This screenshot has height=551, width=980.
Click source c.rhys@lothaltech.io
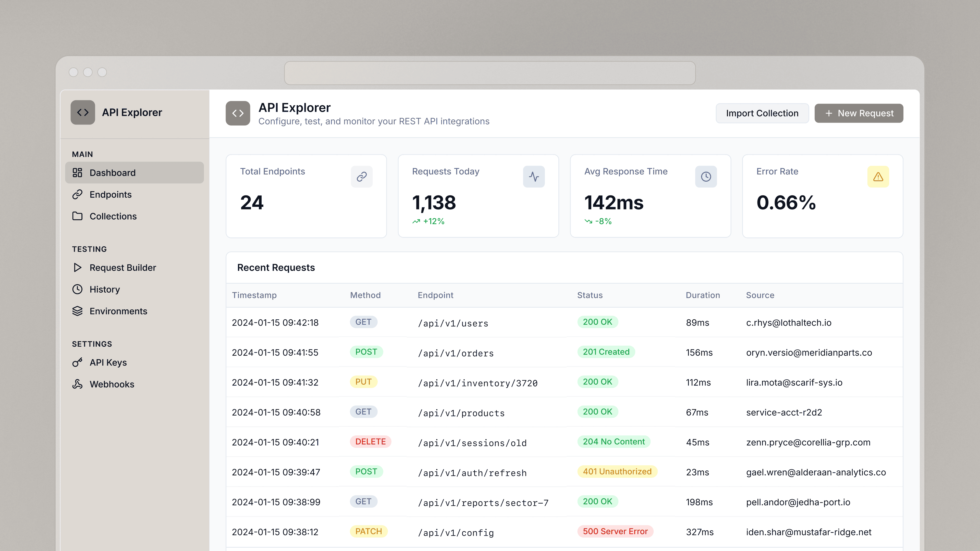789,322
